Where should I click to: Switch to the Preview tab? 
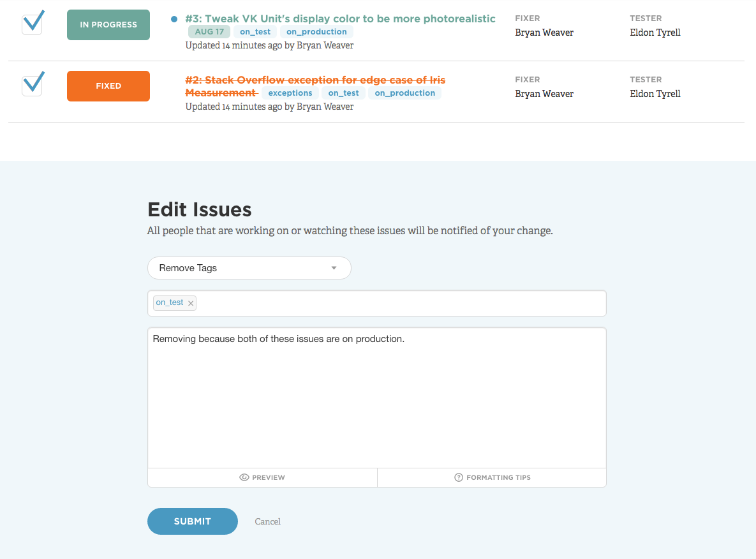tap(262, 477)
